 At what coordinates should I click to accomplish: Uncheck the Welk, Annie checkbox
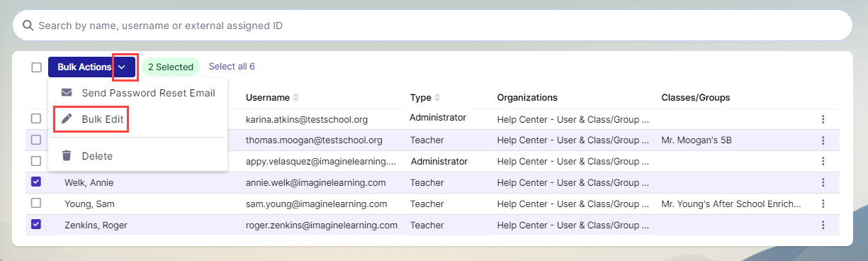click(x=36, y=182)
